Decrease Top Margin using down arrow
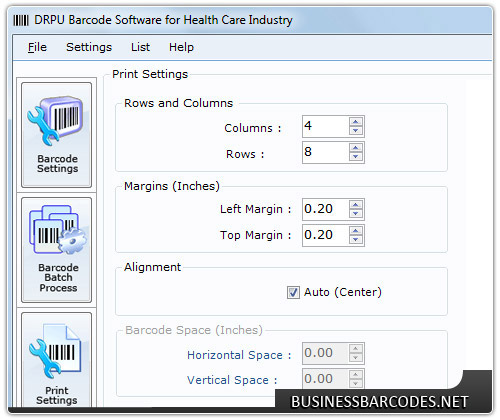The height and width of the screenshot is (420, 500). tap(356, 240)
